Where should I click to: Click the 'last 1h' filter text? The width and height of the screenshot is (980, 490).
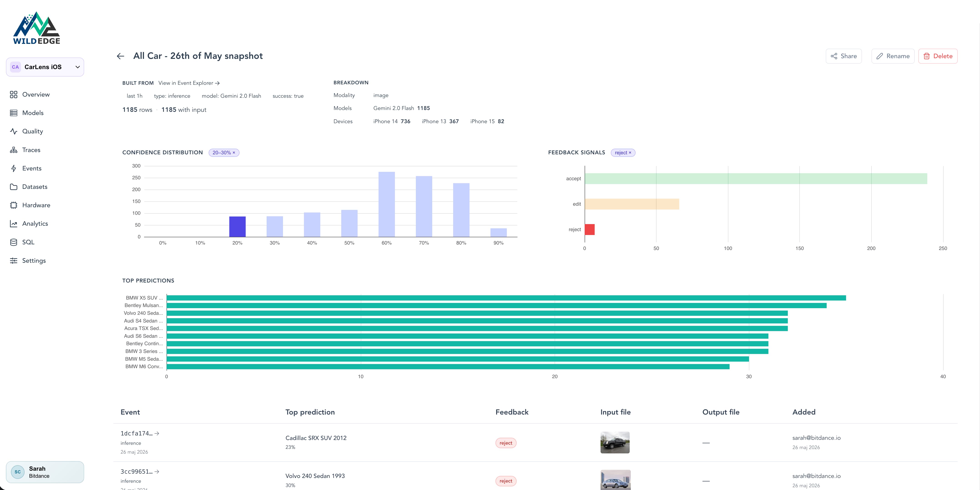134,96
